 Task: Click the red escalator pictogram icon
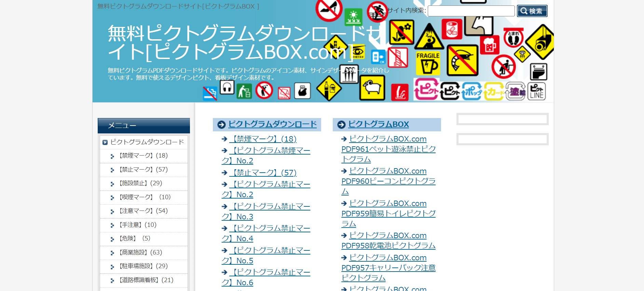click(400, 92)
